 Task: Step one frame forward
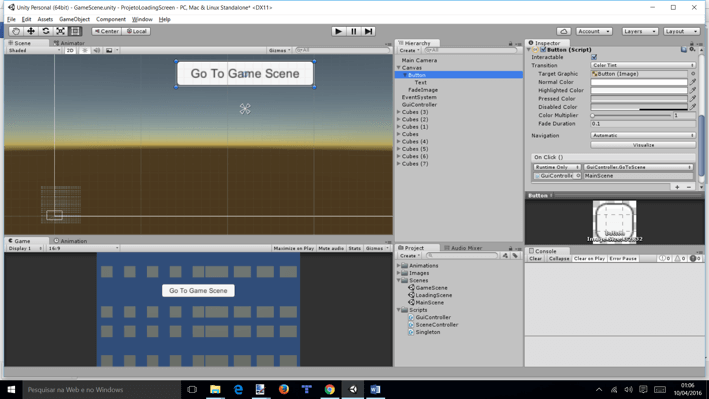point(369,31)
